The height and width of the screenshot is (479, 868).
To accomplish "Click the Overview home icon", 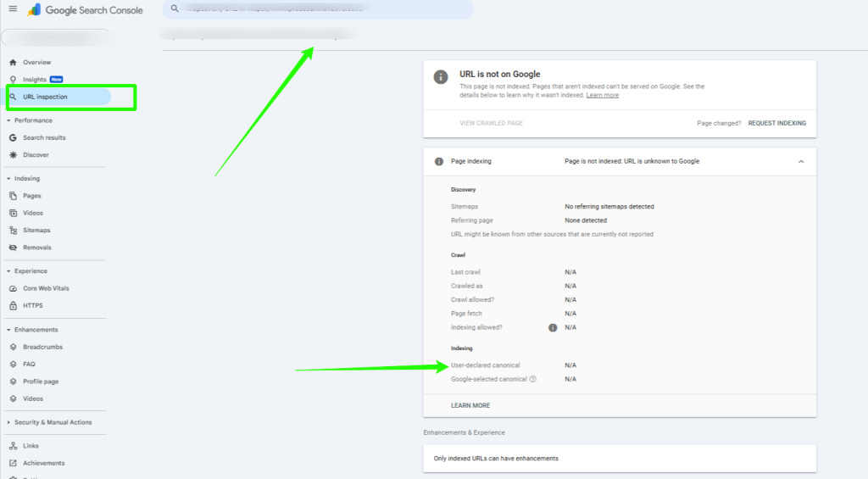I will coord(14,63).
